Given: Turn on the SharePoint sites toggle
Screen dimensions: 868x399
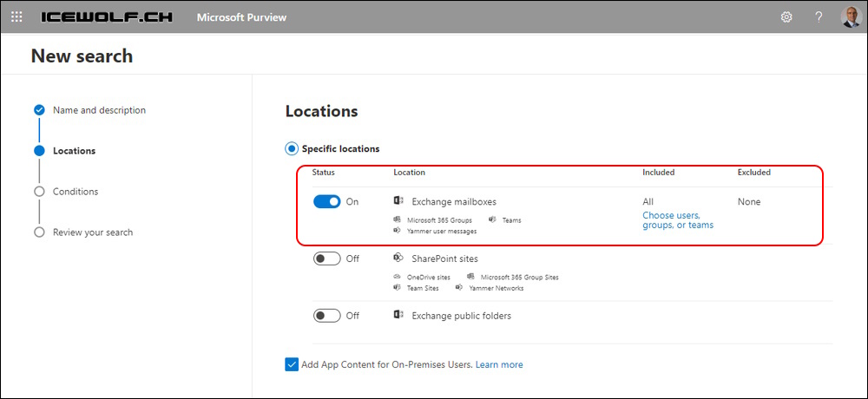Looking at the screenshot, I should (326, 258).
